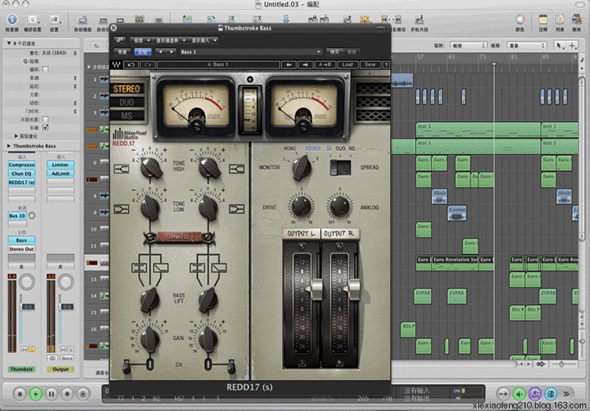Click the Stop button in transport
Image resolution: width=590 pixels, height=411 pixels.
(x=20, y=394)
